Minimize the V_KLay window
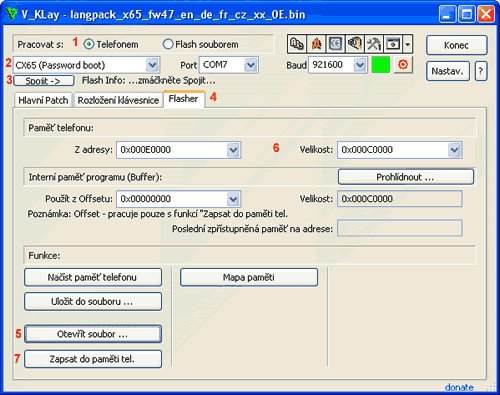Viewport: 500px width, 395px height. (447, 14)
